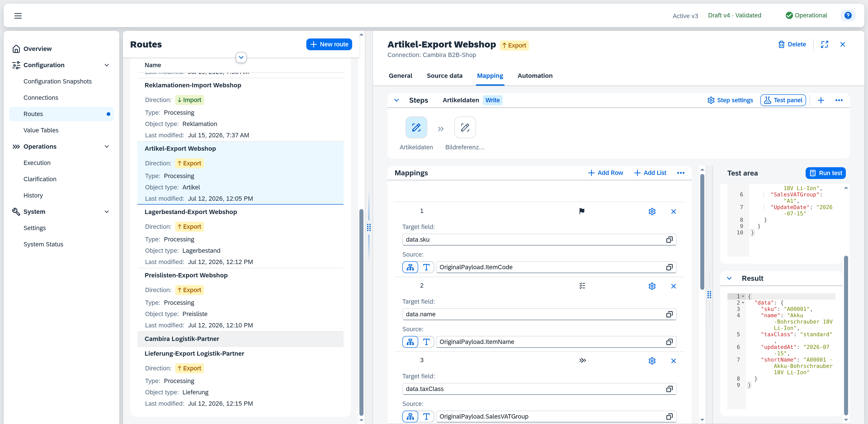Copy the data.taxClass target field value
Screen dimensions: 868x424
pos(669,388)
